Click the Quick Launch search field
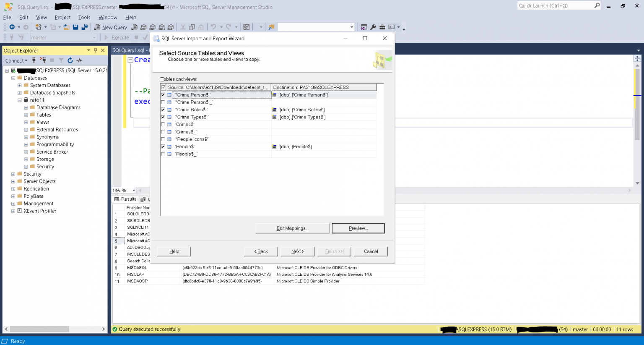The image size is (644, 345). coord(555,5)
